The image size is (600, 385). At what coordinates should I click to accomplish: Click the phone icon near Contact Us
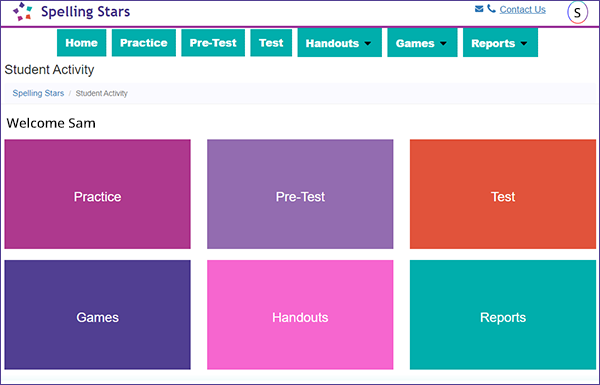pyautogui.click(x=491, y=9)
